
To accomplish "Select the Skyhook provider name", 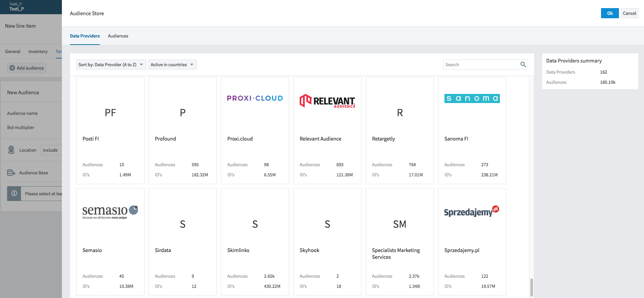I will click(x=309, y=250).
